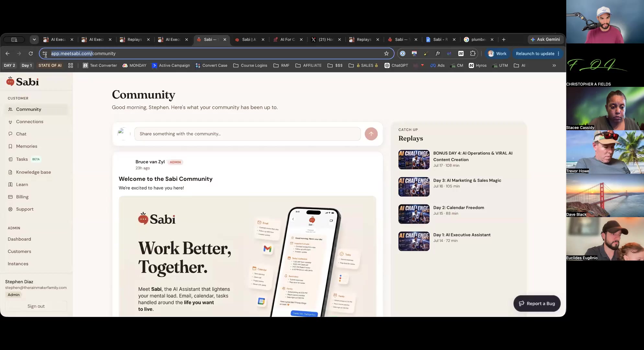Play Day 3 AI Marketing replay thumbnail
Viewport: 644px width, 350px height.
tap(414, 187)
